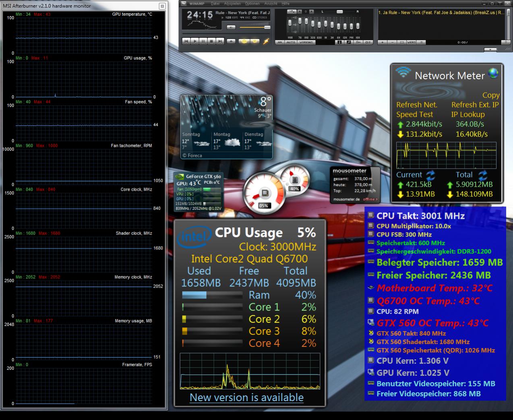
Task: Click Winamp elapsed time display 24:15
Action: coord(199,15)
